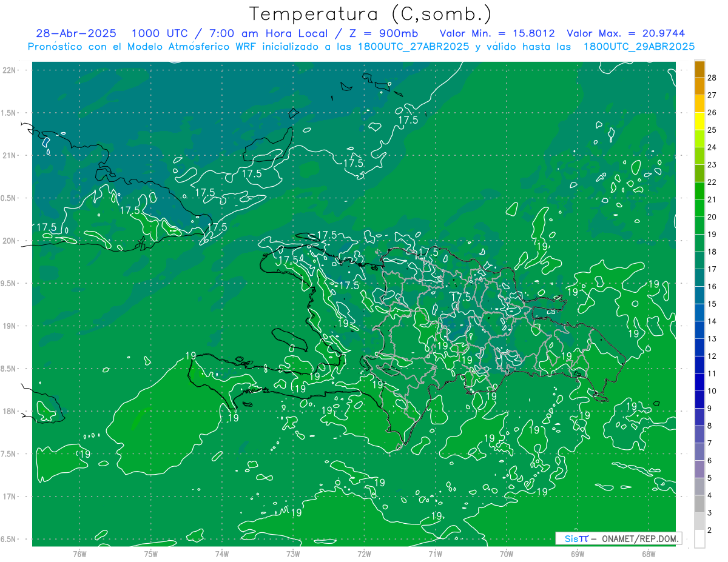The width and height of the screenshot is (728, 562).
Task: Click the 71W longitude axis label
Action: pos(435,554)
